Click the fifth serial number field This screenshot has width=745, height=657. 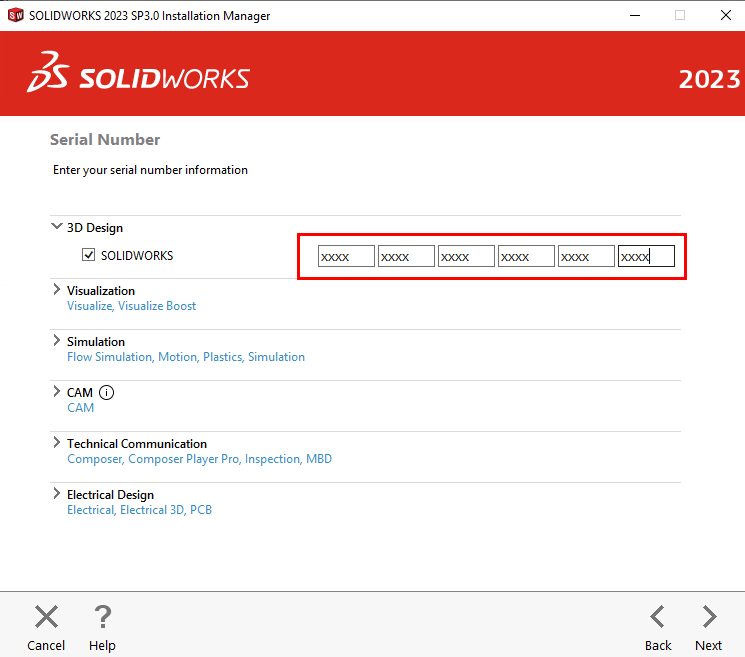586,256
